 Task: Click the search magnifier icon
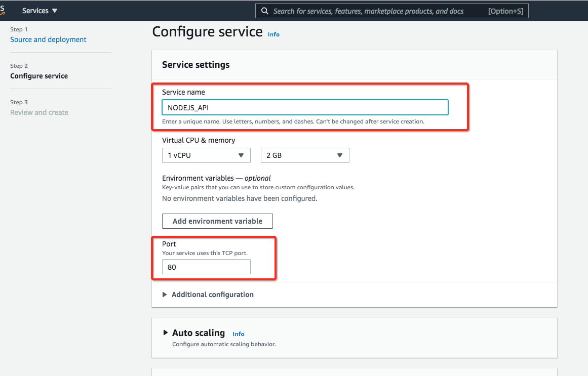[264, 10]
